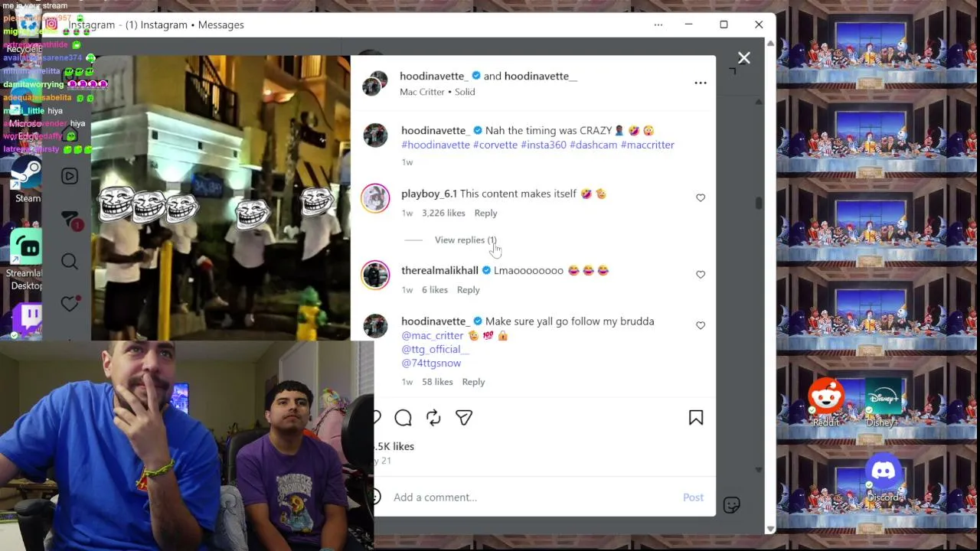Reply to playboy_6.1's comment
Image resolution: width=980 pixels, height=551 pixels.
click(x=485, y=214)
